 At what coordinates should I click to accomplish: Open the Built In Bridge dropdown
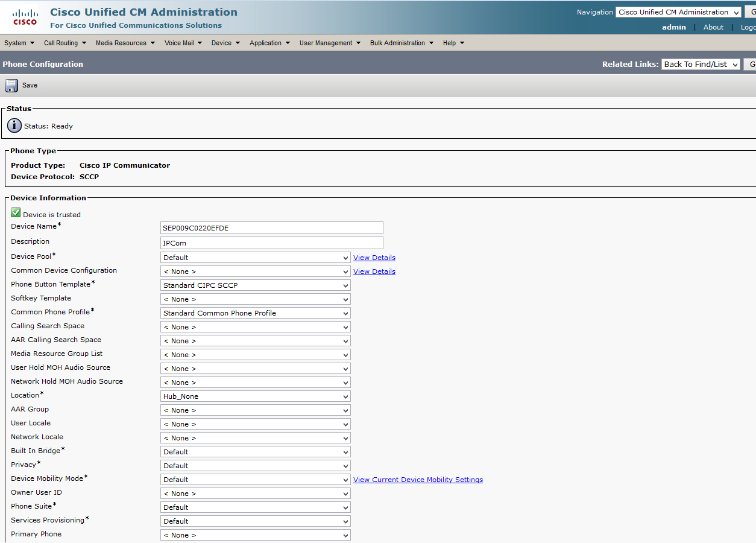(x=256, y=452)
